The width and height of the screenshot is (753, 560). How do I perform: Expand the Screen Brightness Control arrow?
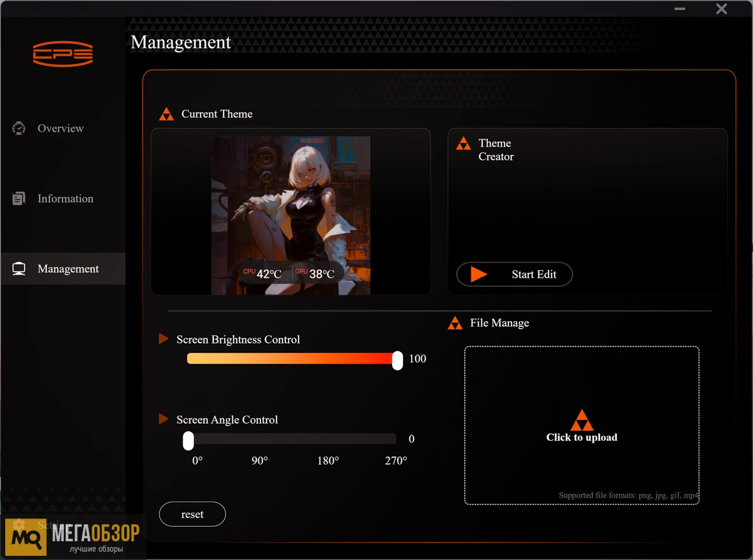[x=164, y=339]
